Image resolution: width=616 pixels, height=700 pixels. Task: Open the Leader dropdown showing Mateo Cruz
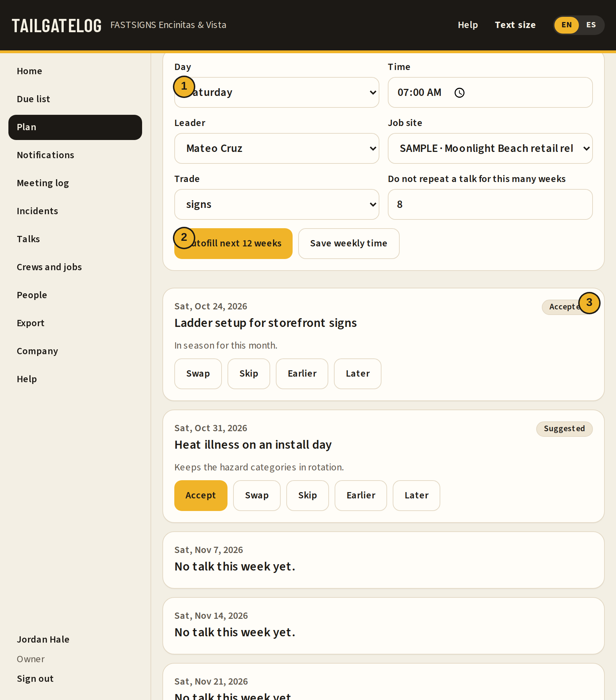click(276, 148)
